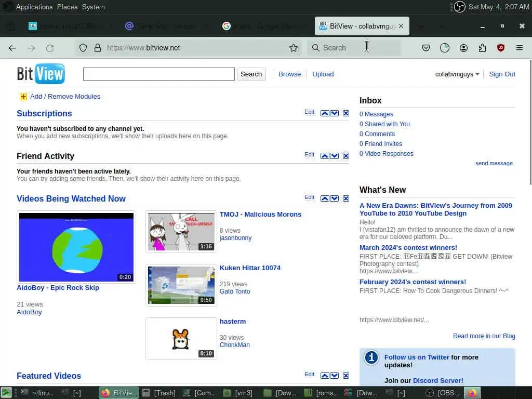
Task: Click the clock showing Sat May 4
Action: [498, 7]
